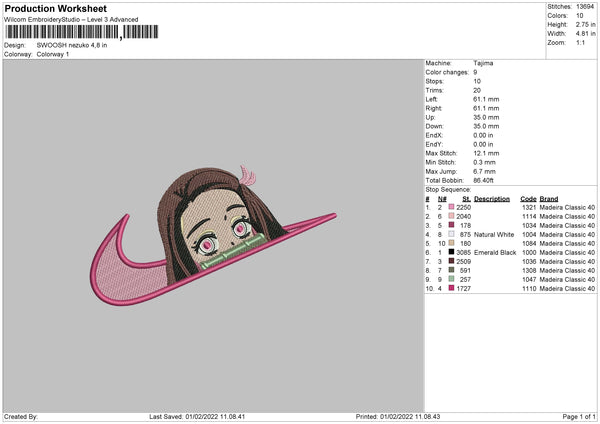Viewport: 600px width, 424px height.
Task: Click the 'Colorway 1' value
Action: pyautogui.click(x=53, y=54)
